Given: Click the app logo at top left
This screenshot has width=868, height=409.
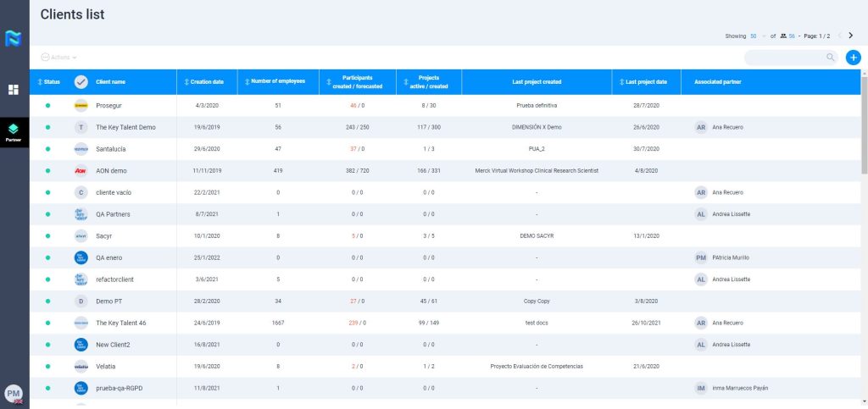Looking at the screenshot, I should (x=14, y=38).
